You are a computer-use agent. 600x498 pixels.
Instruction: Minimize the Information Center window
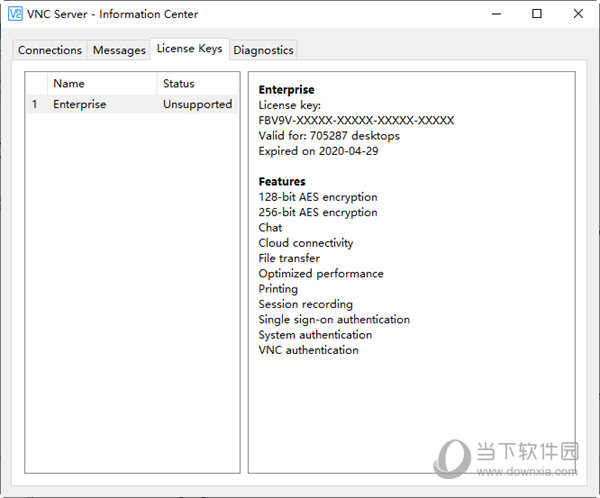pos(496,14)
